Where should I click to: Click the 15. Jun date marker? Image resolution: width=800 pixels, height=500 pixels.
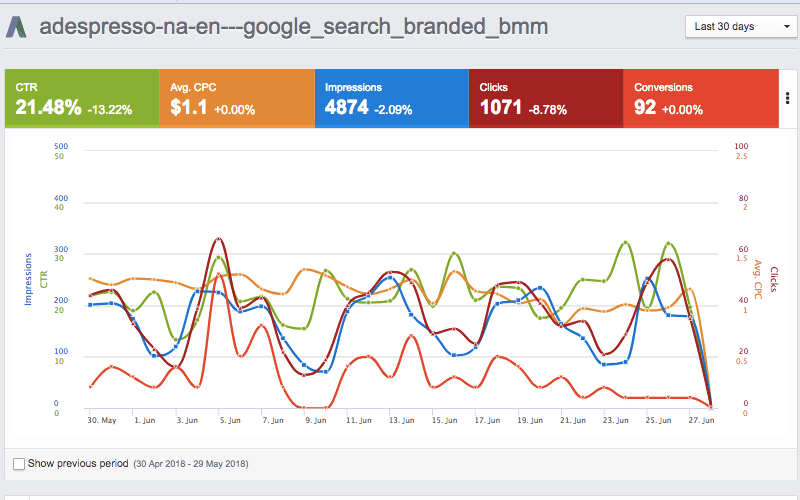pyautogui.click(x=443, y=421)
